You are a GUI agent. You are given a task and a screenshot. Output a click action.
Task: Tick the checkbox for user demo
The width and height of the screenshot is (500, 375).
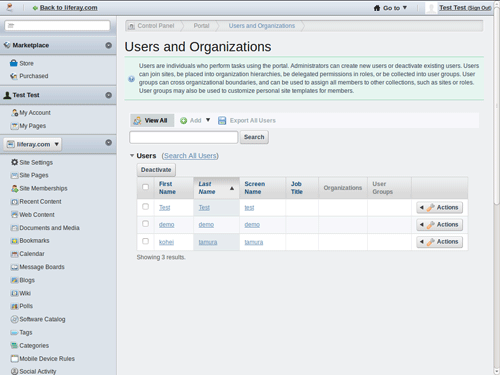145,224
